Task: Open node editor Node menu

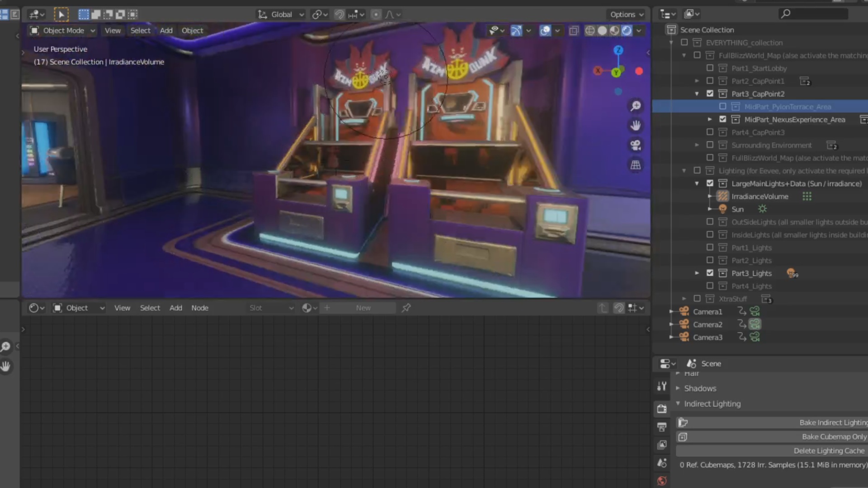Action: [199, 308]
